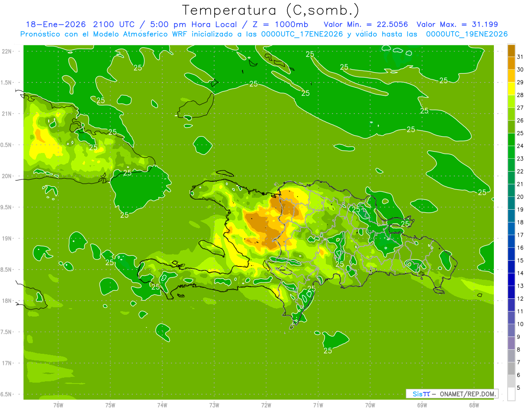
Task: Click "0000UTC_17ENE2026" initialization time
Action: [x=302, y=34]
